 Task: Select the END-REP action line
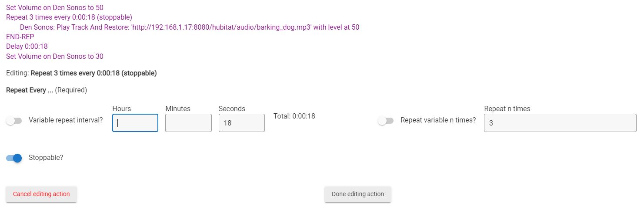tap(20, 37)
